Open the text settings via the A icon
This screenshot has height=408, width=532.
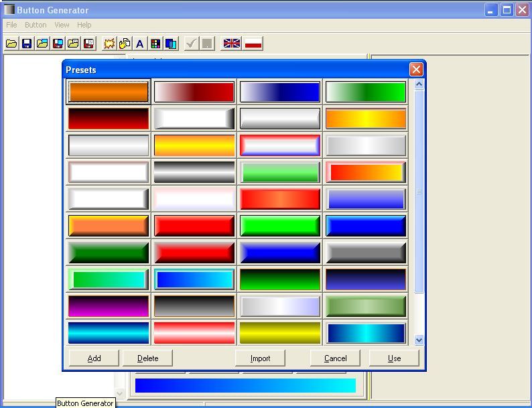(140, 44)
